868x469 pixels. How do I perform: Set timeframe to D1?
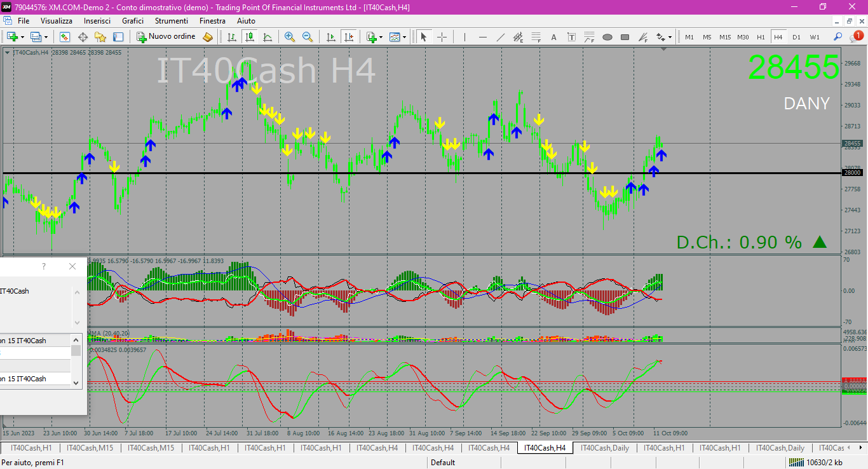(x=796, y=37)
